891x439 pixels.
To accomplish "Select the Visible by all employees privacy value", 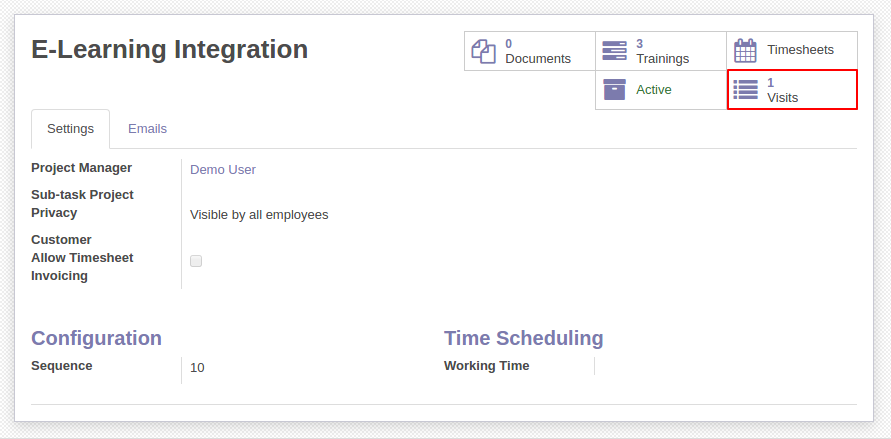I will click(x=259, y=215).
